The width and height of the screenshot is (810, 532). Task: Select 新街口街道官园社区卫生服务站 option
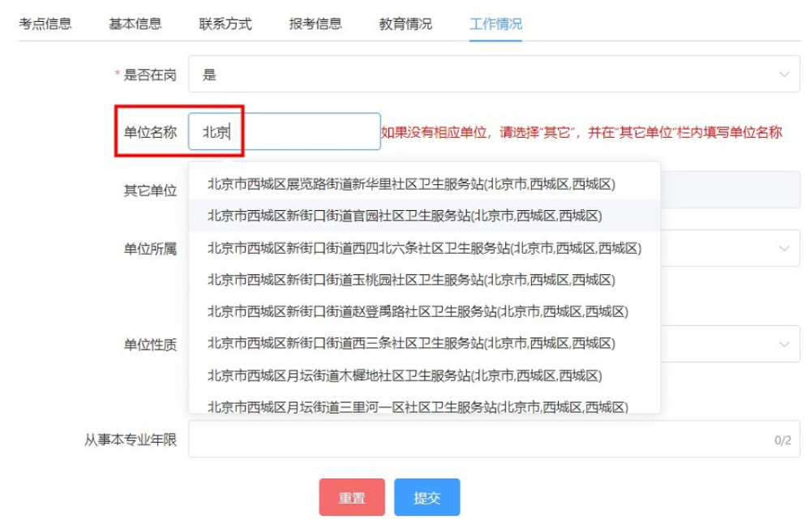click(425, 216)
